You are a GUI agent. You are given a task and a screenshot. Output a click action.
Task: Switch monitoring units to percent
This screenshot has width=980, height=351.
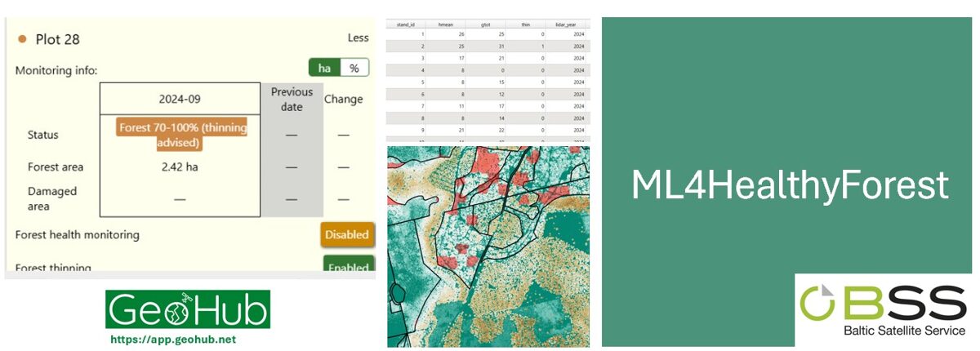pos(354,69)
